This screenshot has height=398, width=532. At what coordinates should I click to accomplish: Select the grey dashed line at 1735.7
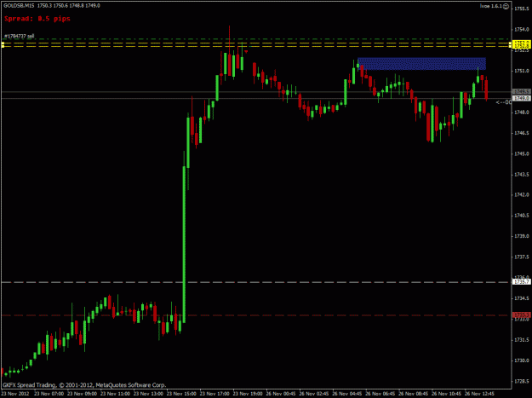pyautogui.click(x=256, y=282)
